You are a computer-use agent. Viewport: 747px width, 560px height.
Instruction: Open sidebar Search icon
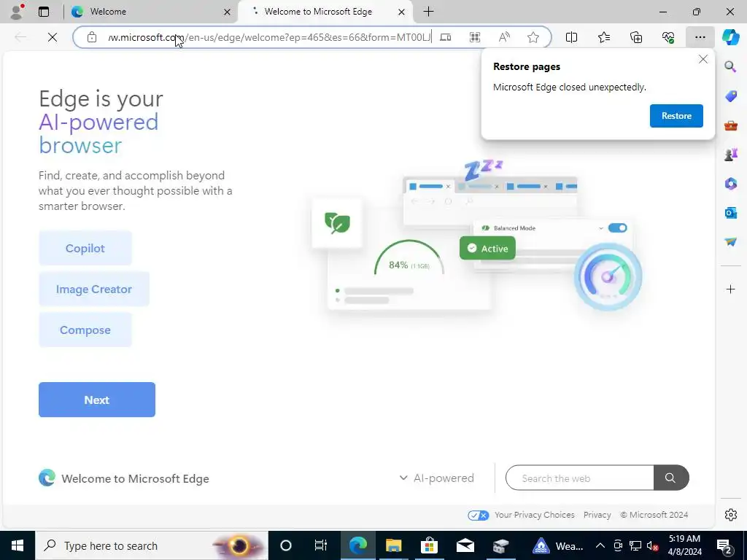pyautogui.click(x=730, y=66)
